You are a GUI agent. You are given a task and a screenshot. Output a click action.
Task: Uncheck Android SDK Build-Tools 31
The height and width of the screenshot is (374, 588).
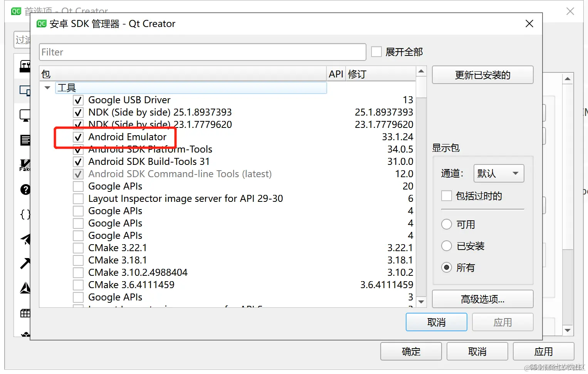[78, 162]
